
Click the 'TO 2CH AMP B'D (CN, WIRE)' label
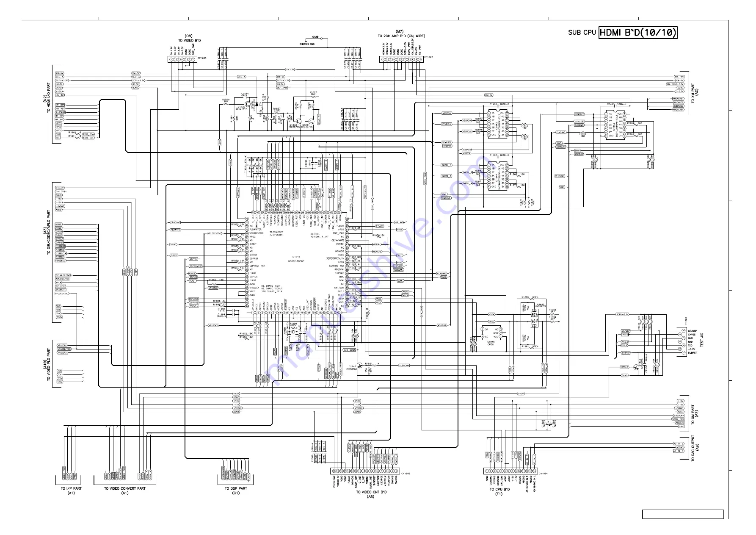401,36
